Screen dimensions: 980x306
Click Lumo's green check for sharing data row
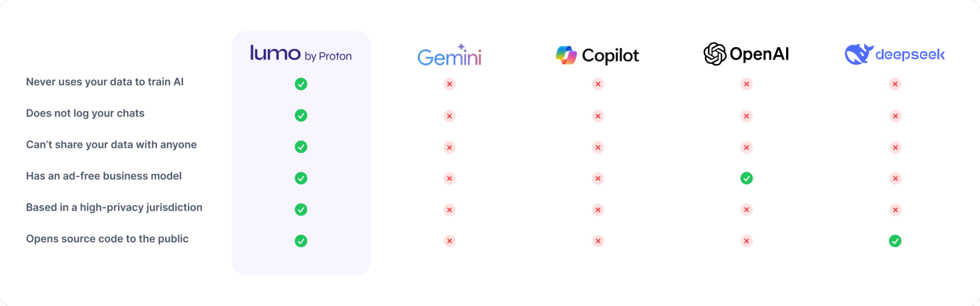(x=301, y=147)
